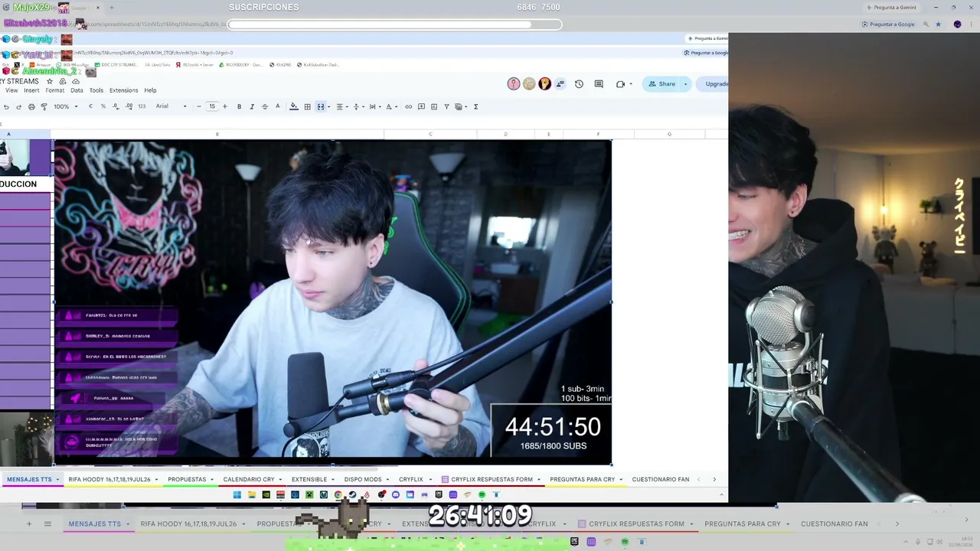
Task: Increase decimal places
Action: pos(129,106)
